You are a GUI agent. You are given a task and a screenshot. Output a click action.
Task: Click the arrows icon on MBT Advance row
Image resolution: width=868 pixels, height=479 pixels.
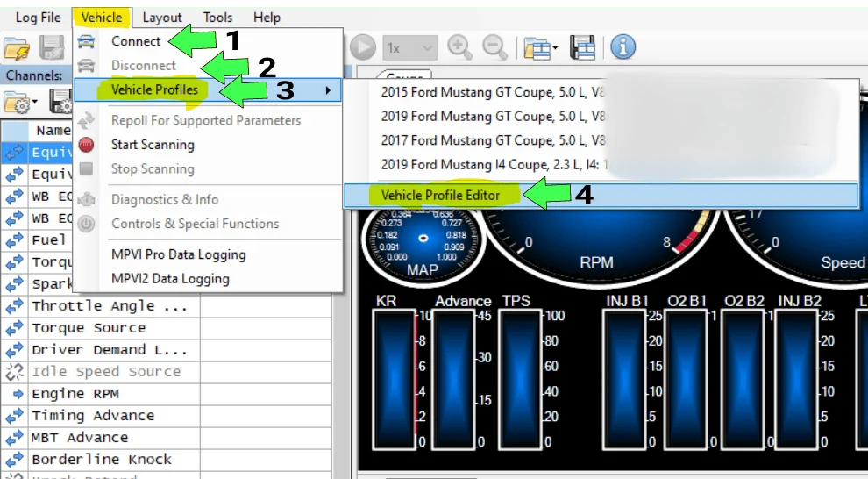pyautogui.click(x=15, y=438)
